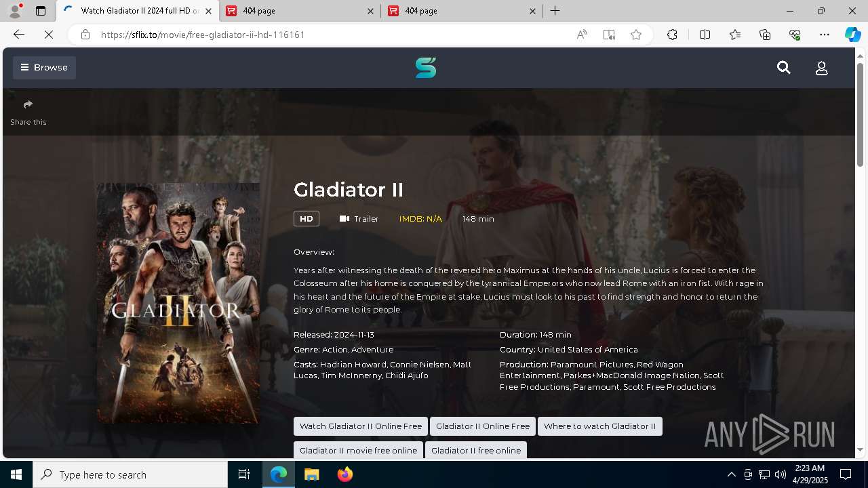Open cast member Hadrian Howard link
868x488 pixels.
pos(353,365)
